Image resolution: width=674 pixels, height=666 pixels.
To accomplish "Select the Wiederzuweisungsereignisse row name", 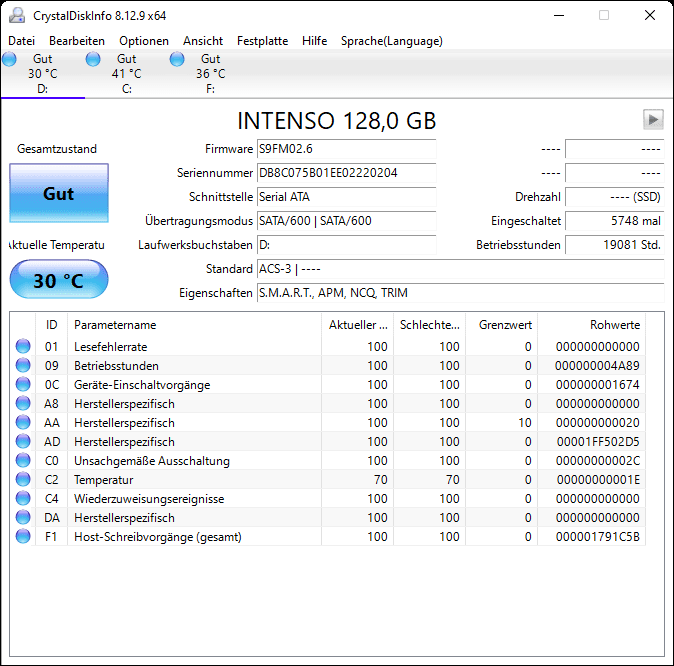I will pos(149,499).
